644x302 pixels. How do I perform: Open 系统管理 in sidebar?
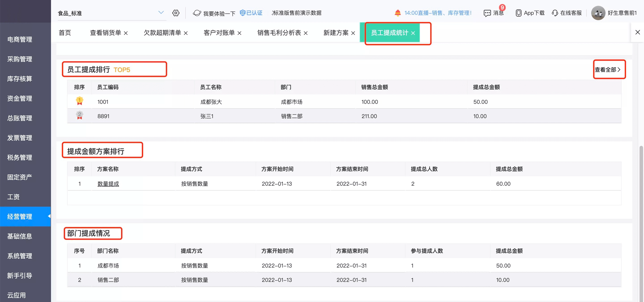[20, 256]
